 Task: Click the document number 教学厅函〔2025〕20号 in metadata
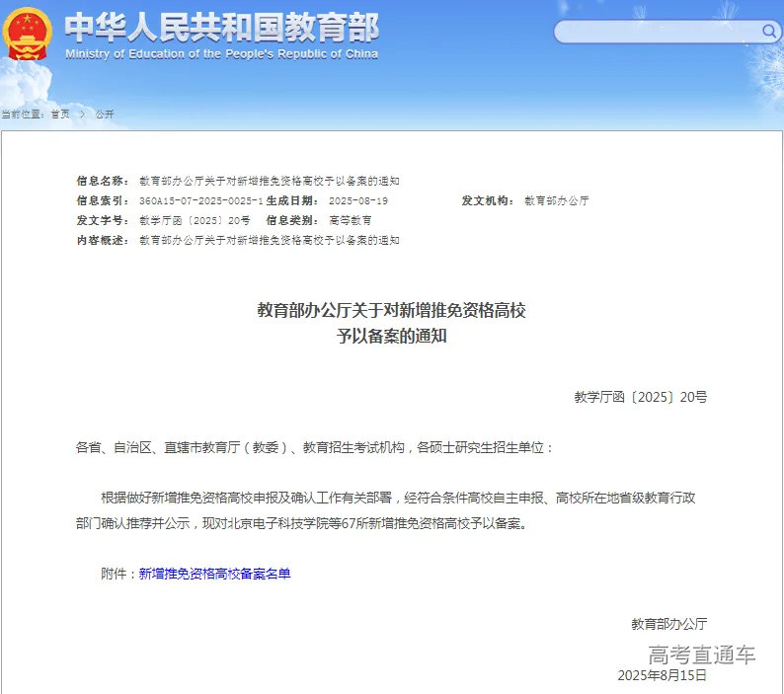click(x=195, y=220)
